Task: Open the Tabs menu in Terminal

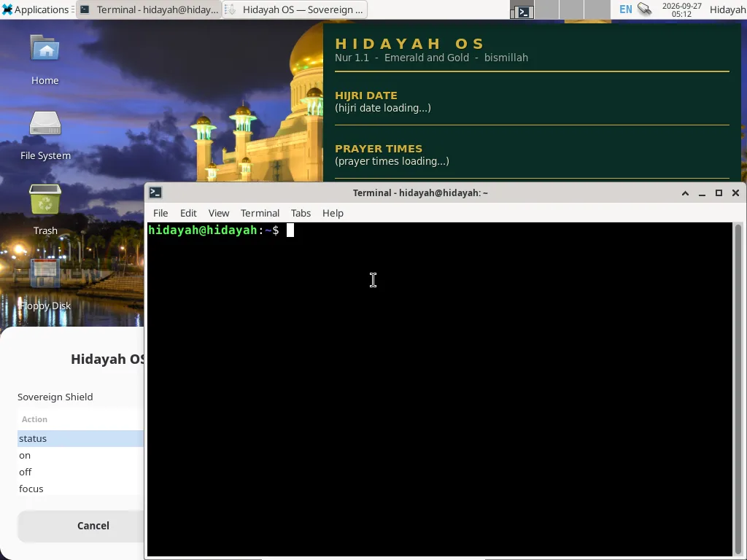Action: click(301, 213)
